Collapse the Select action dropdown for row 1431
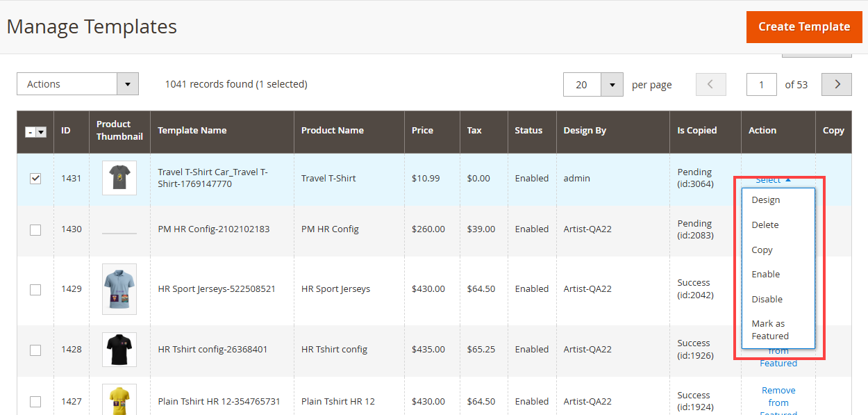The width and height of the screenshot is (868, 415). click(x=773, y=180)
